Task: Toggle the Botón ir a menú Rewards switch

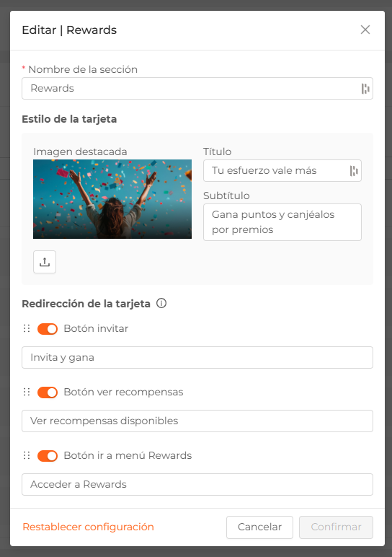Action: click(48, 456)
